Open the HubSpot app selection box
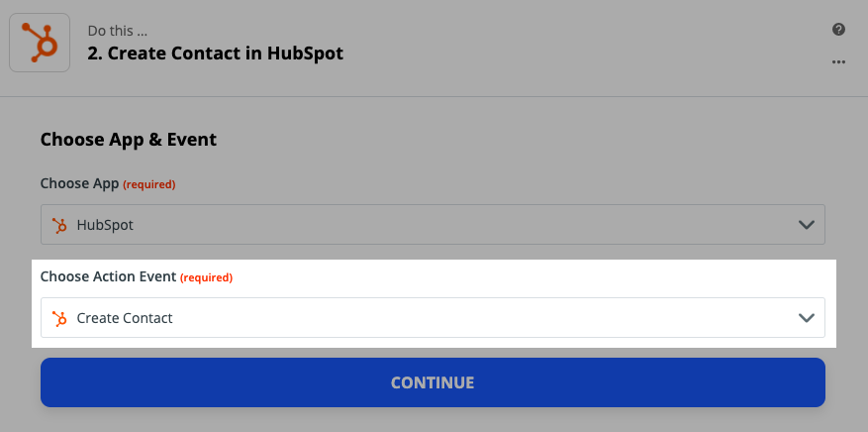868x432 pixels. tap(433, 224)
